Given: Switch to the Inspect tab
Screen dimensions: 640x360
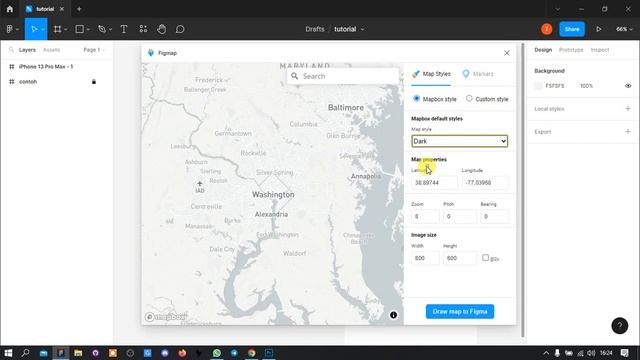Looking at the screenshot, I should point(600,50).
